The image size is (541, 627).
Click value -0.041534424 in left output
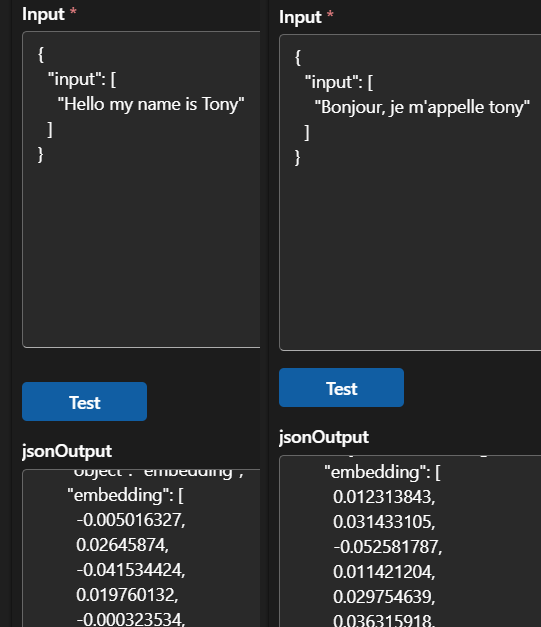coord(131,570)
